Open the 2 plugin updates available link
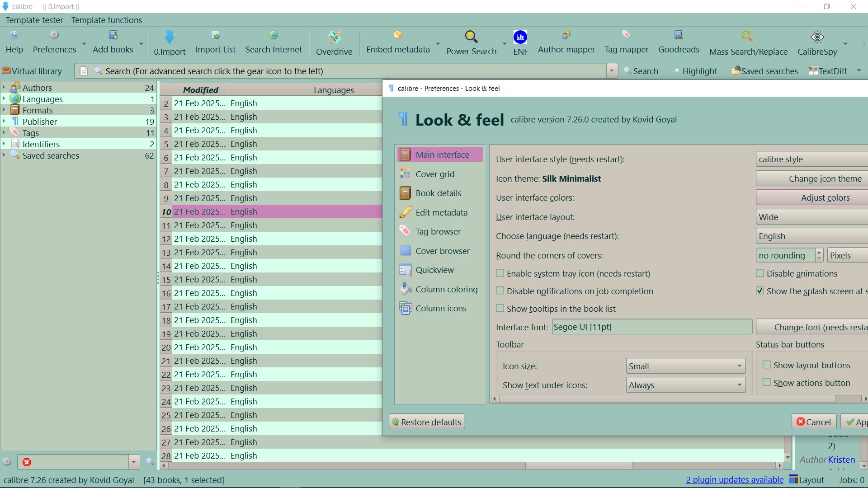868x488 pixels. click(735, 480)
